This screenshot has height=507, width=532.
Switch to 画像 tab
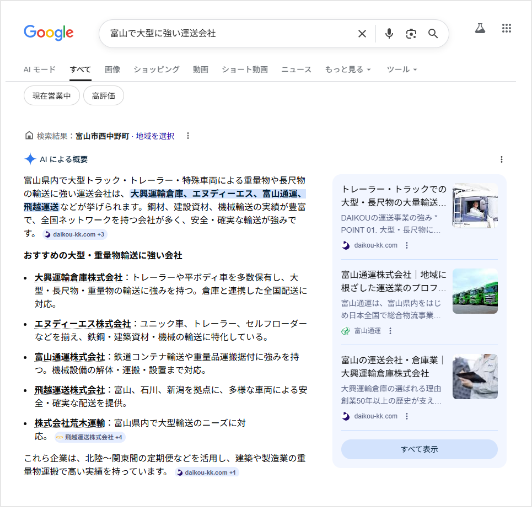pos(112,70)
